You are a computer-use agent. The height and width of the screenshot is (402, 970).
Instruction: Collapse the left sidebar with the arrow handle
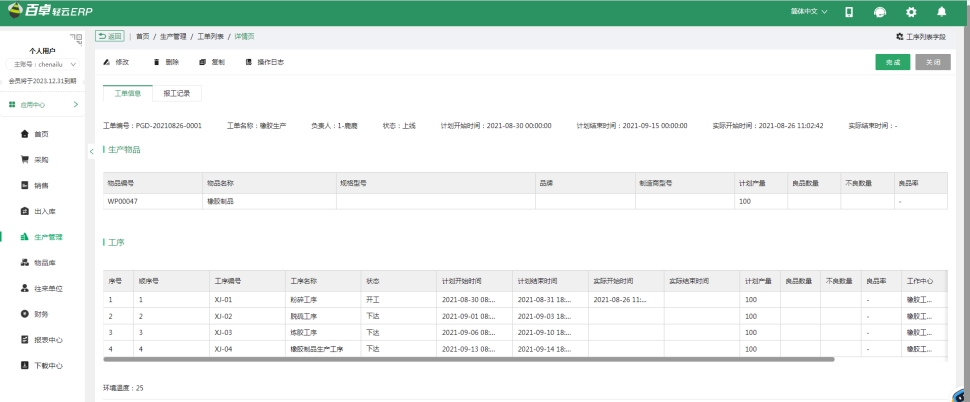91,150
